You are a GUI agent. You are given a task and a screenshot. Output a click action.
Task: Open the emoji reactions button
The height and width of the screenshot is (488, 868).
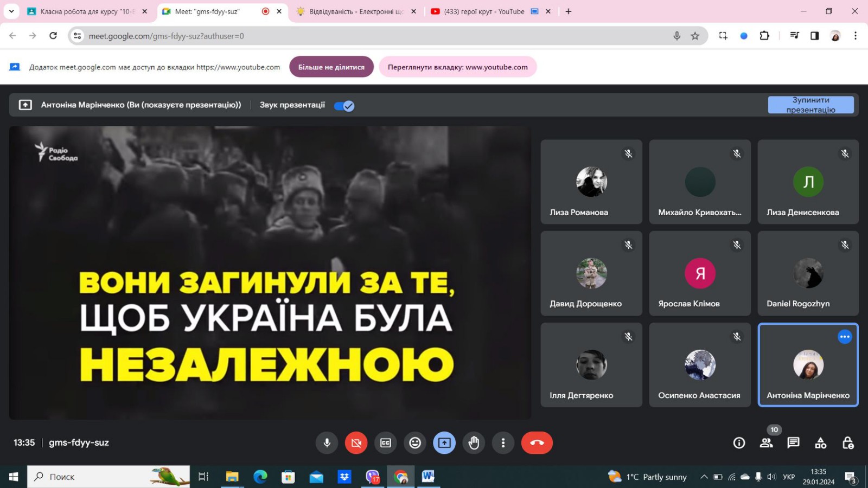415,443
